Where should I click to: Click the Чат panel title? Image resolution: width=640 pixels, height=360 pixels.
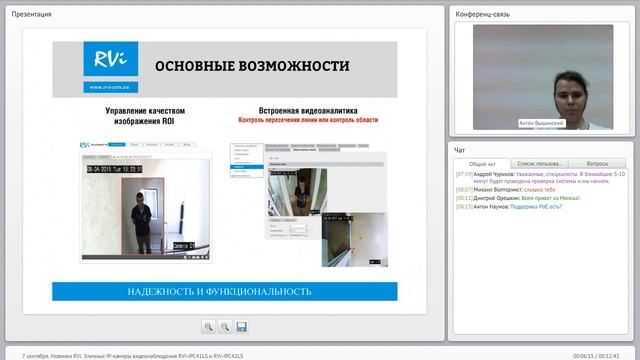(x=460, y=150)
